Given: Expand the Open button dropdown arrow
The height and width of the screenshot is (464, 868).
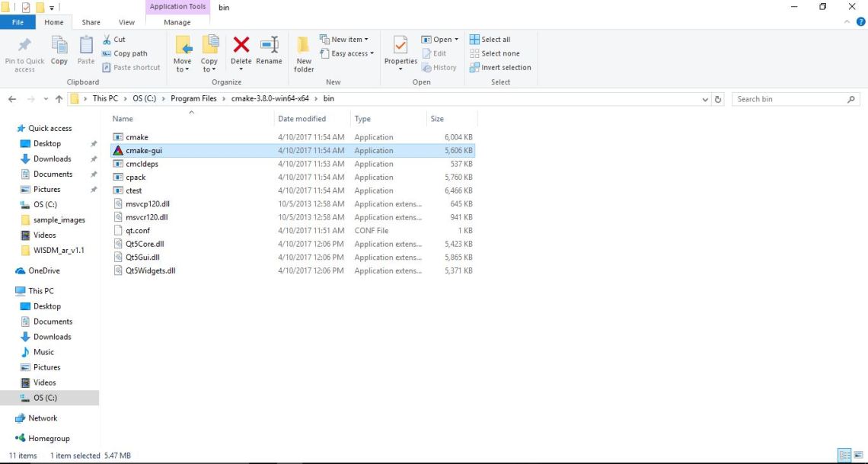Looking at the screenshot, I should pyautogui.click(x=456, y=40).
